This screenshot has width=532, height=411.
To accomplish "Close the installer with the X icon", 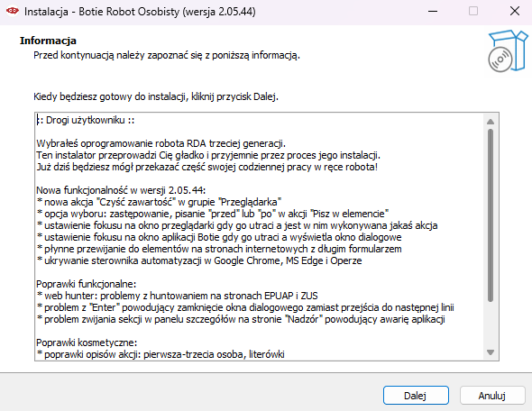I will [x=515, y=11].
